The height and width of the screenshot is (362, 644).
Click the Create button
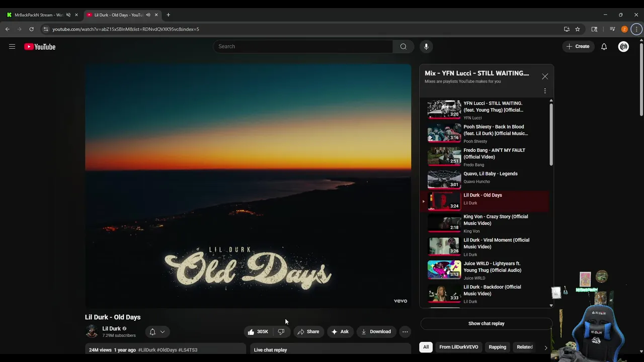click(x=578, y=46)
